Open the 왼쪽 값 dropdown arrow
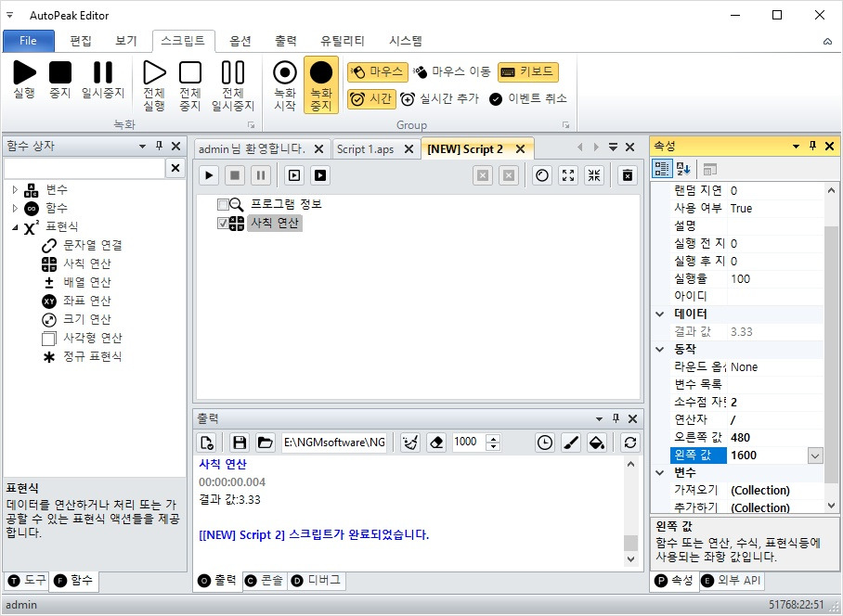Viewport: 843px width, 616px height. pos(815,456)
